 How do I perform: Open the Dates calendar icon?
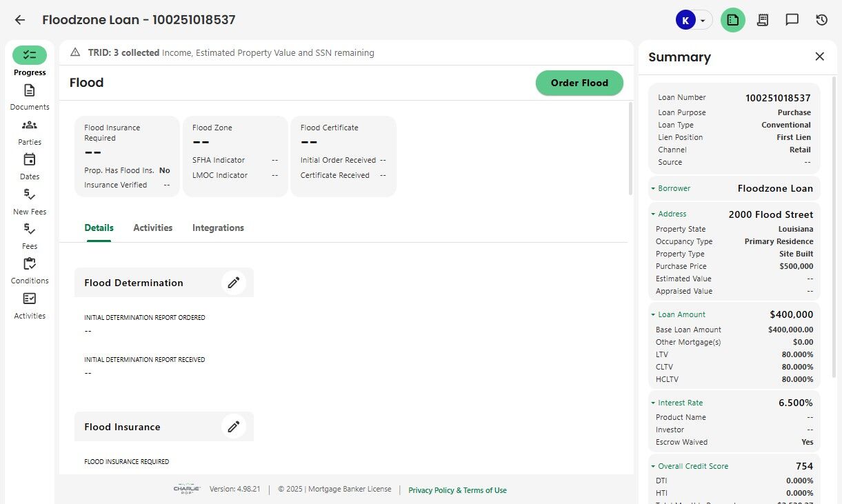[29, 160]
